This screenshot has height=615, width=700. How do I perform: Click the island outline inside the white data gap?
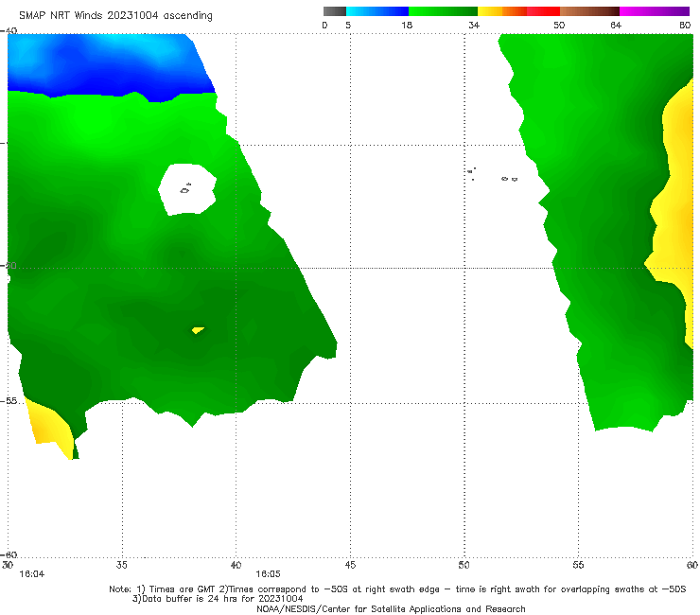(x=185, y=189)
